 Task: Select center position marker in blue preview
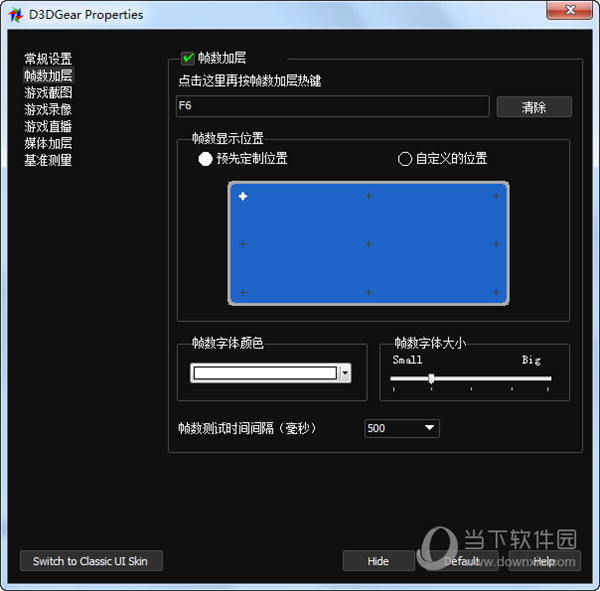point(369,244)
